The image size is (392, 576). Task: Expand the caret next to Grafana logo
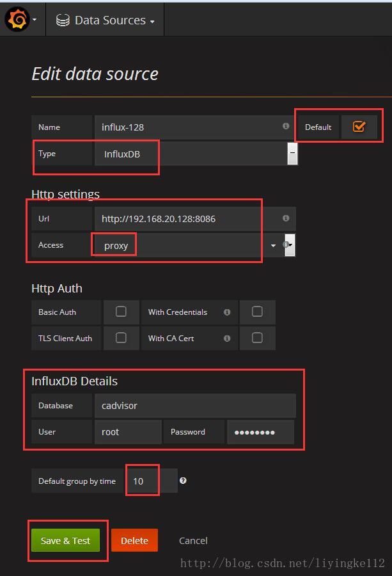(35, 19)
